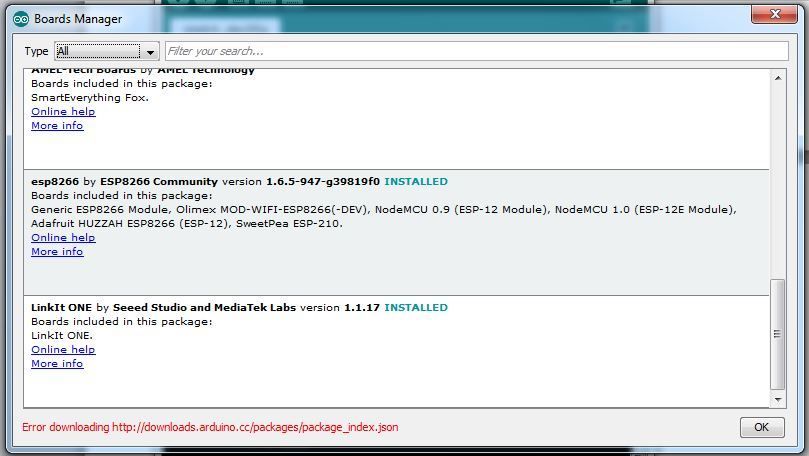The height and width of the screenshot is (456, 809).
Task: Focus the Filter your search field
Action: pyautogui.click(x=477, y=51)
